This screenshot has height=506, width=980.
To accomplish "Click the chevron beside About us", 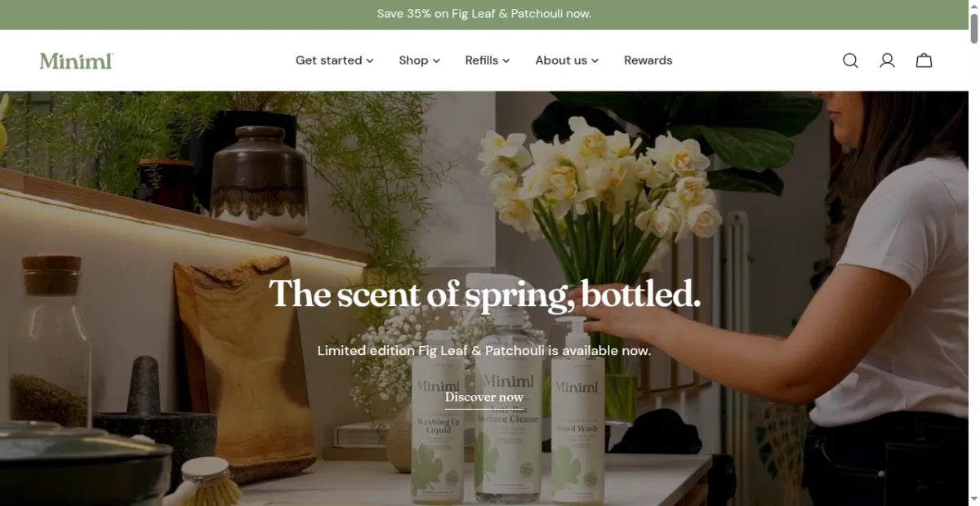I will (595, 61).
